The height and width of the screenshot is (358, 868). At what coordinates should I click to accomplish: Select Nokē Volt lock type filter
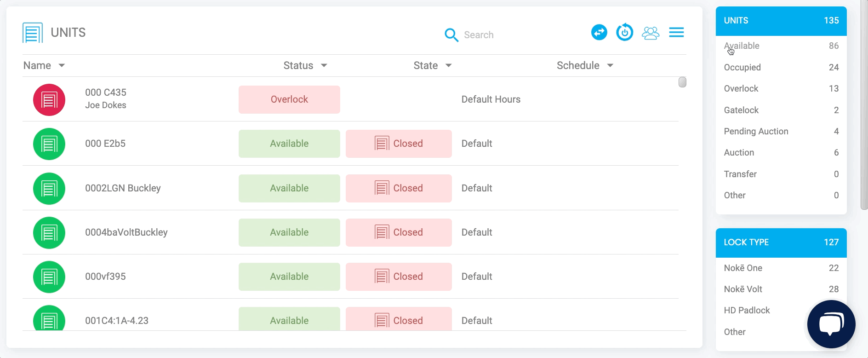(743, 289)
